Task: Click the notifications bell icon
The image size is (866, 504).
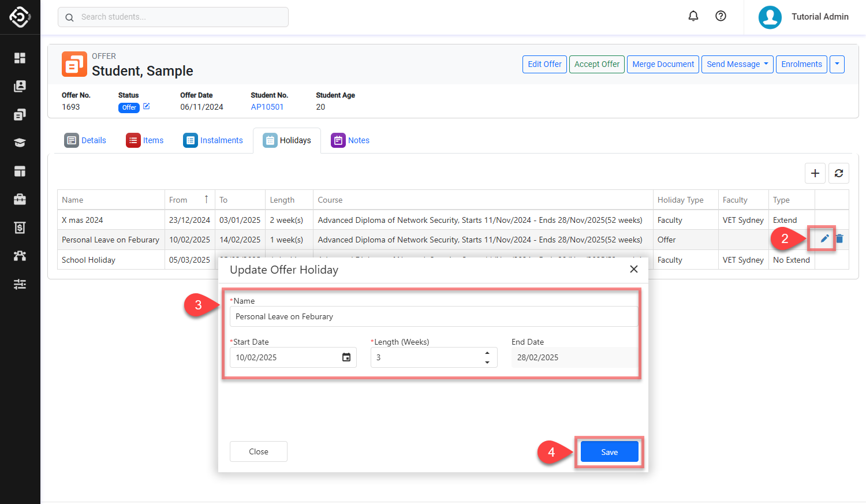Action: point(693,16)
